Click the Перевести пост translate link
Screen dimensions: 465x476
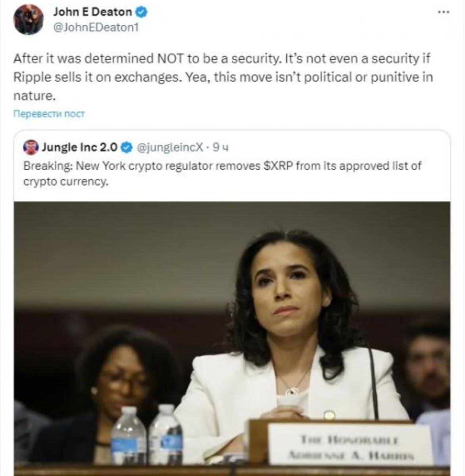(x=49, y=114)
